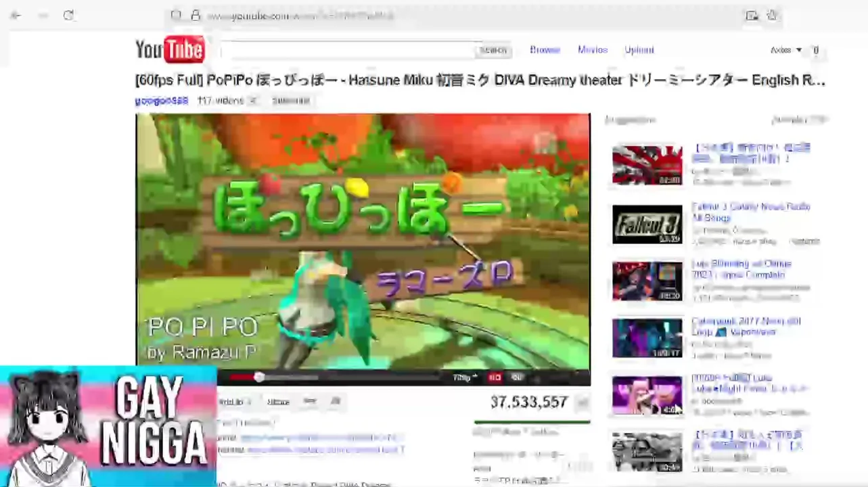Open the uploader channel link under title

162,101
